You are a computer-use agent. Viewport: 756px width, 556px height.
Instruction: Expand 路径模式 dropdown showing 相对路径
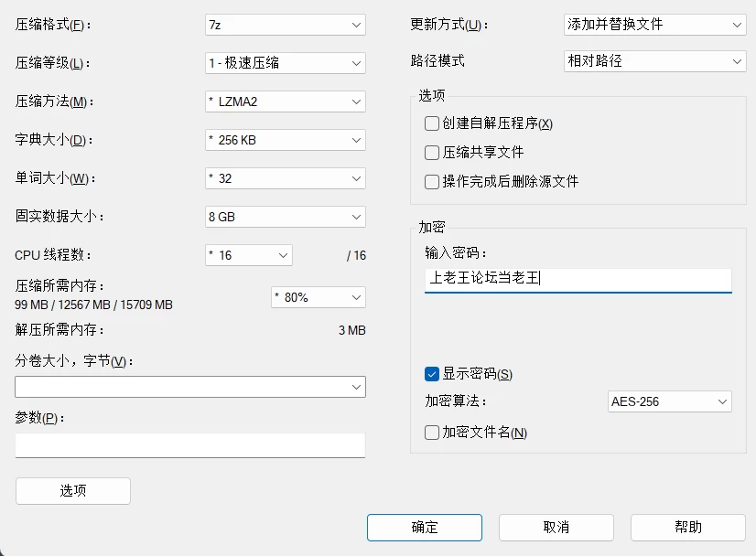click(654, 61)
